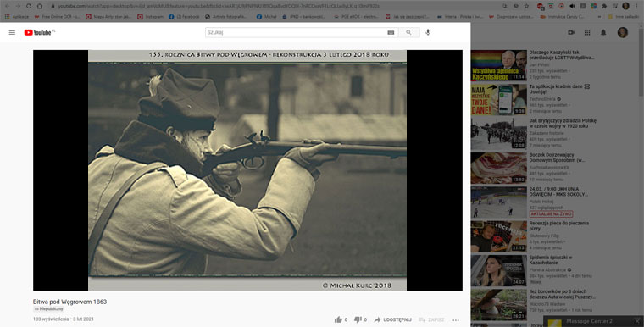This screenshot has height=327, width=644.
Task: Open 'Epidemia śpiączki w Kazachstanie' video thumbnail
Action: (498, 270)
